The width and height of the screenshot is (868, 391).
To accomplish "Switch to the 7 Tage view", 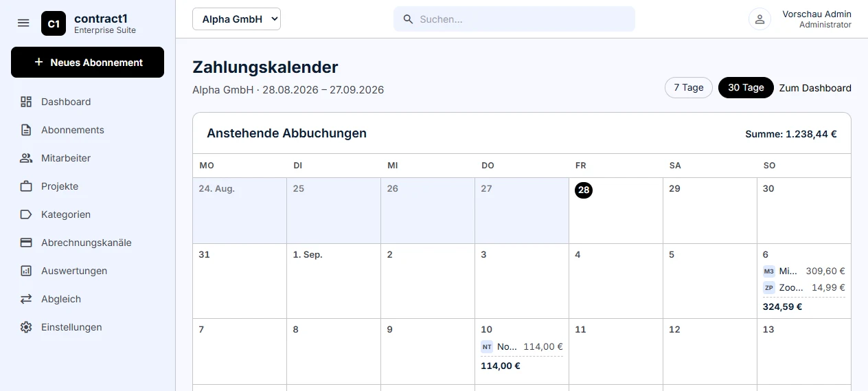I will (x=689, y=87).
